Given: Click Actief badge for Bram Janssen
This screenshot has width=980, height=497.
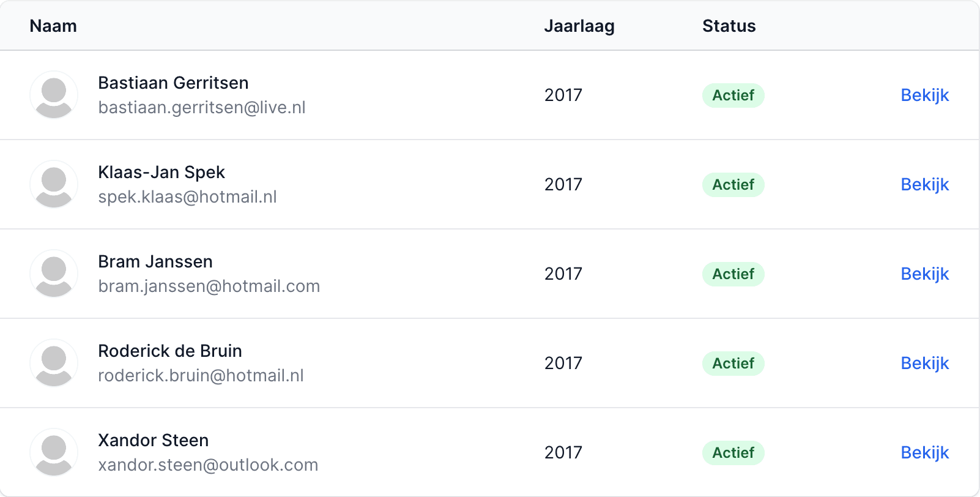Looking at the screenshot, I should click(733, 274).
